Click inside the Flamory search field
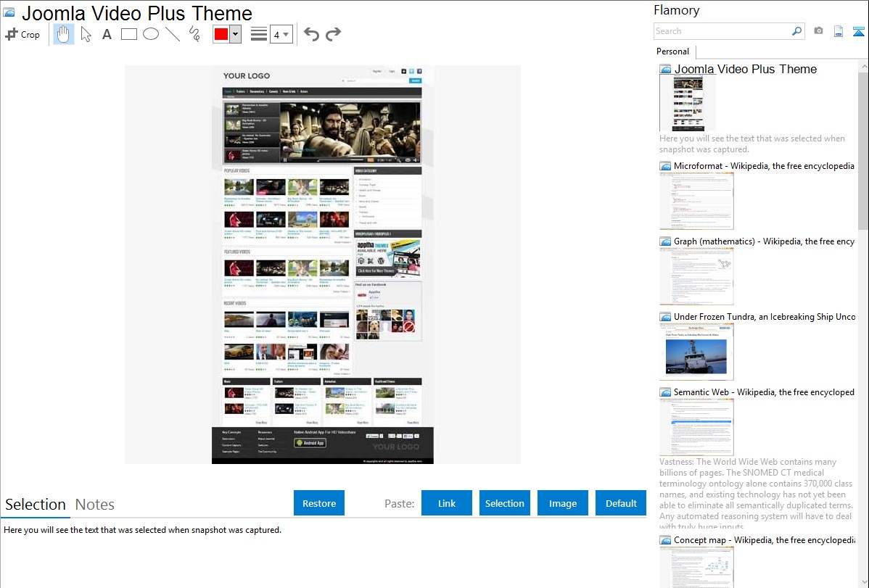Image resolution: width=869 pixels, height=588 pixels. (722, 31)
